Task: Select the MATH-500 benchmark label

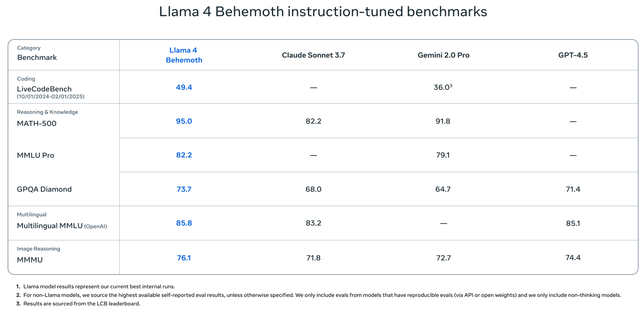Action: [x=37, y=123]
